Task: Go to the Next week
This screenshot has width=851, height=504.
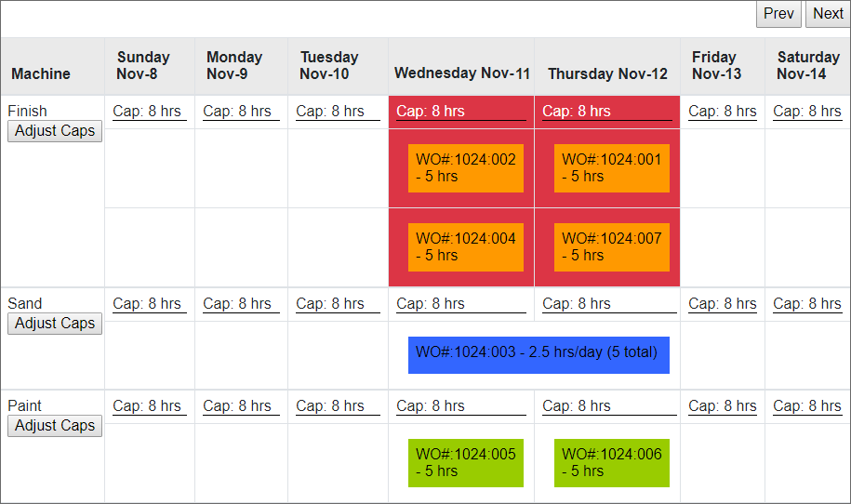Action: [x=828, y=14]
